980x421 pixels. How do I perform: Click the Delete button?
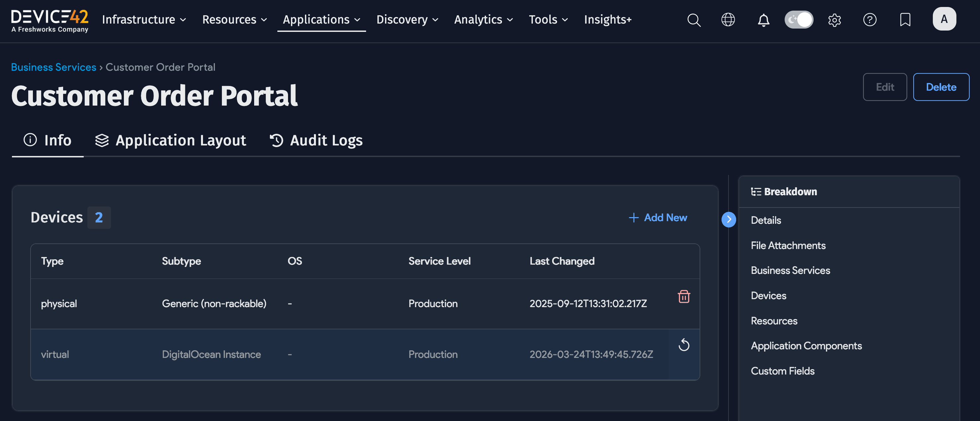(x=940, y=87)
